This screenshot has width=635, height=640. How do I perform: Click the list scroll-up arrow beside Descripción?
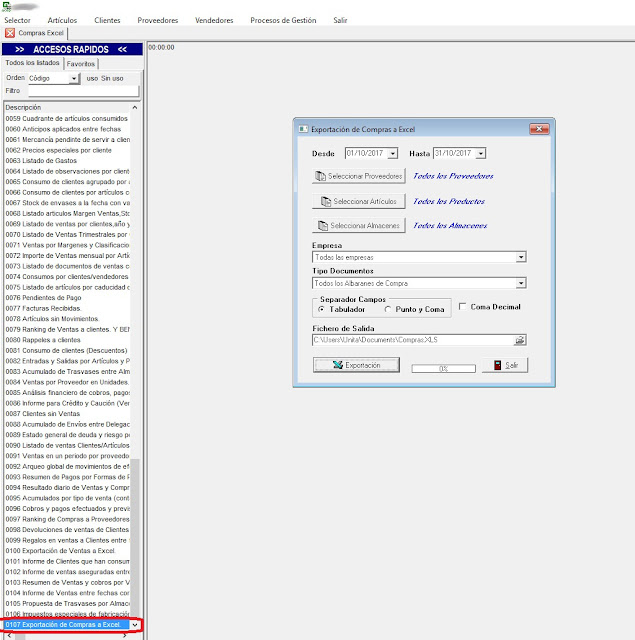[135, 107]
